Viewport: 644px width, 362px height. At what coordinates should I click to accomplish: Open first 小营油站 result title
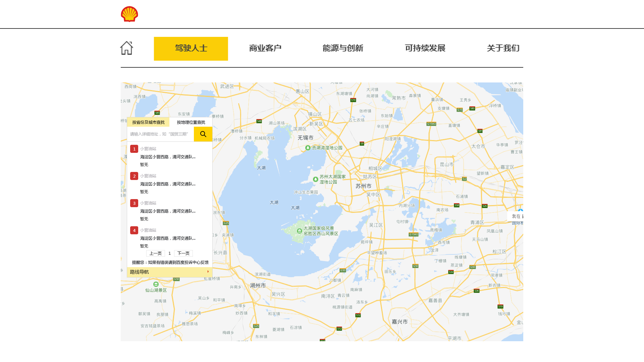tap(148, 149)
